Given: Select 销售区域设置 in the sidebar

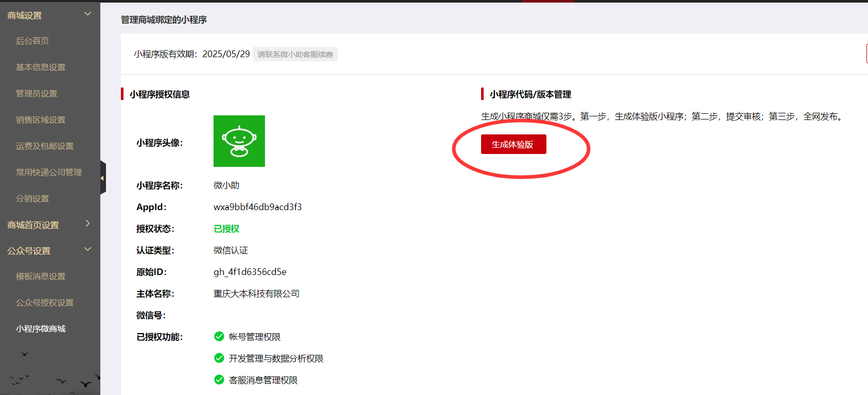Looking at the screenshot, I should pyautogui.click(x=41, y=120).
